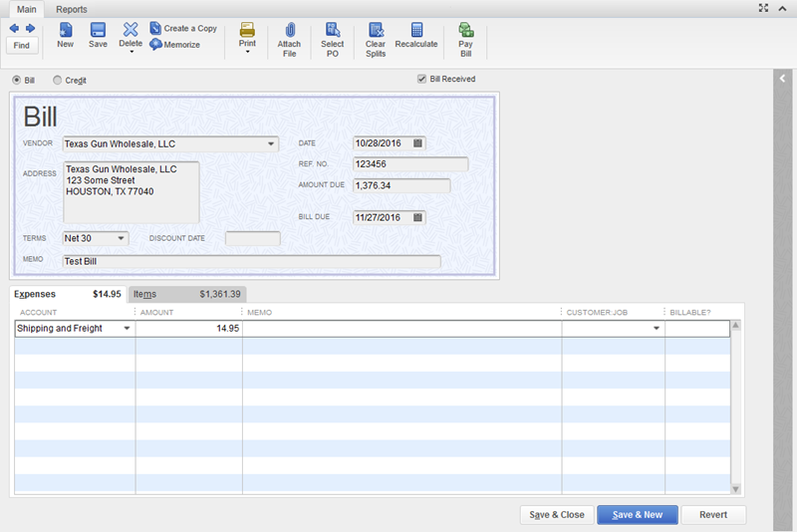
Task: Attach File to the bill
Action: click(289, 40)
